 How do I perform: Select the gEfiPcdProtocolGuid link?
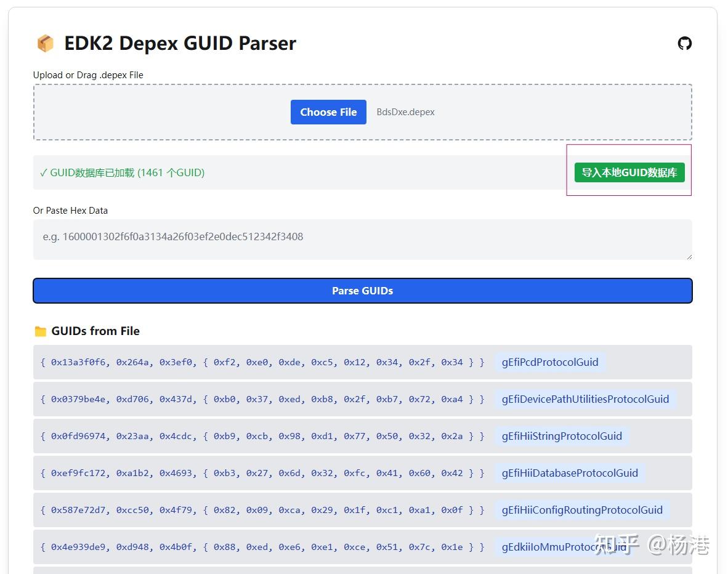point(549,362)
